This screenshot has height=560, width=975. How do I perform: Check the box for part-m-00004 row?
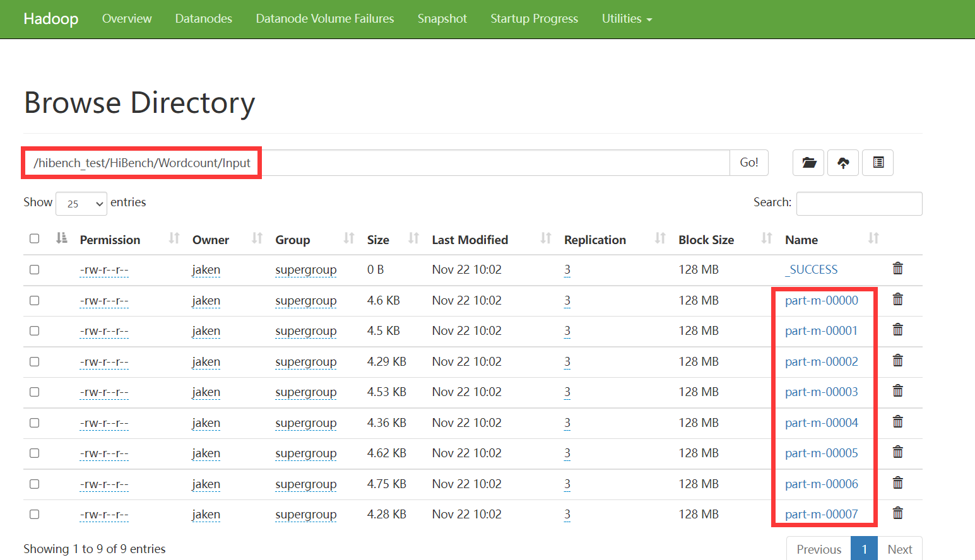click(x=34, y=423)
